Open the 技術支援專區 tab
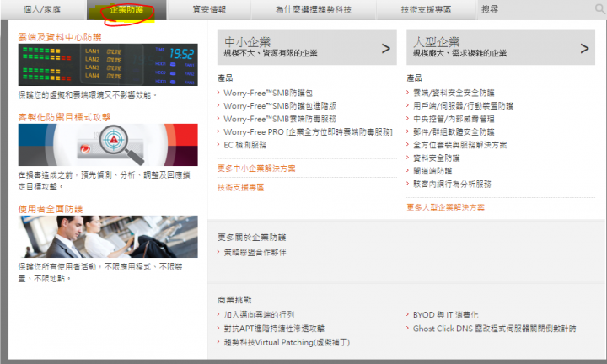Viewport: 607px width, 364px height. (x=426, y=9)
